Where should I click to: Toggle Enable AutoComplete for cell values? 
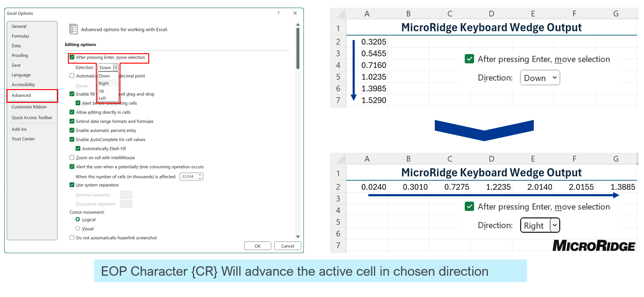(72, 140)
